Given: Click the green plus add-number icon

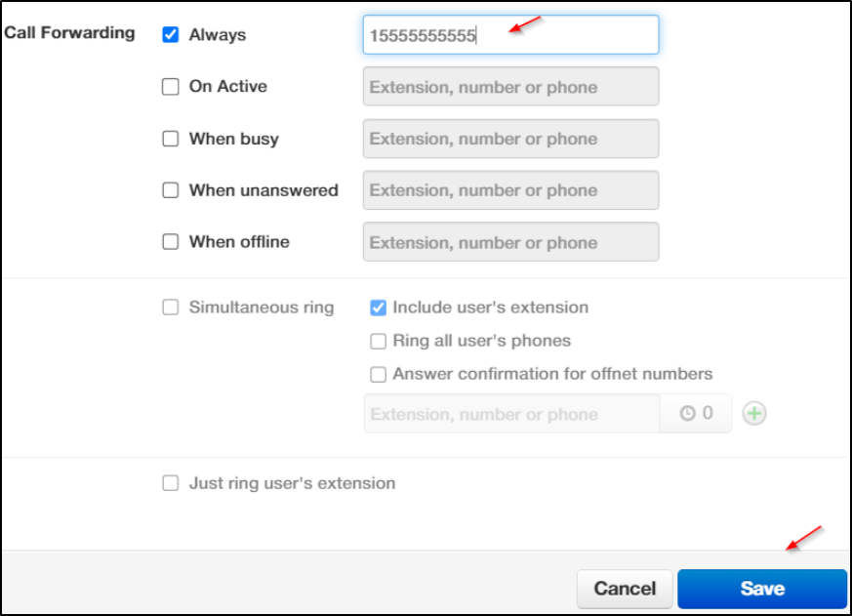Looking at the screenshot, I should click(x=754, y=413).
